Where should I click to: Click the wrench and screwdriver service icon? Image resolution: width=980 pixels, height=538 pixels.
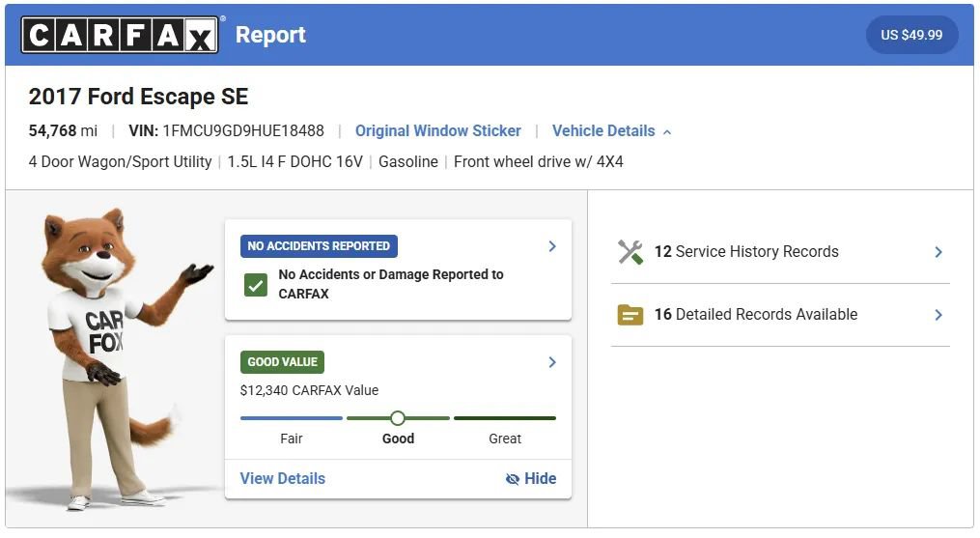coord(630,252)
